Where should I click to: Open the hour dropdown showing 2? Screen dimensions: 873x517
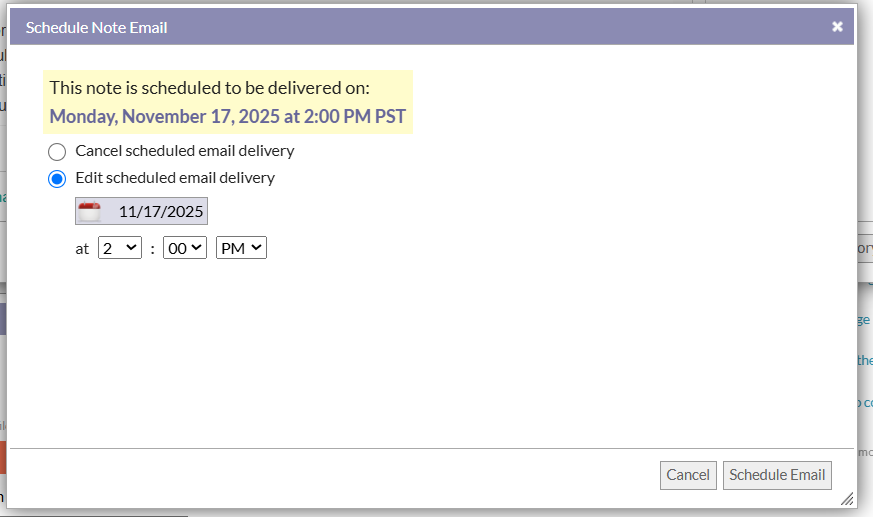click(x=120, y=248)
